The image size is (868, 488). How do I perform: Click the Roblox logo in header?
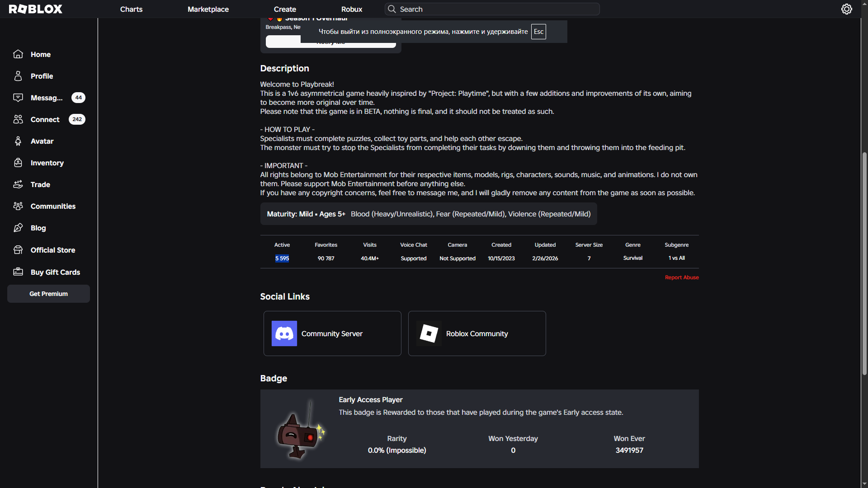(x=35, y=9)
